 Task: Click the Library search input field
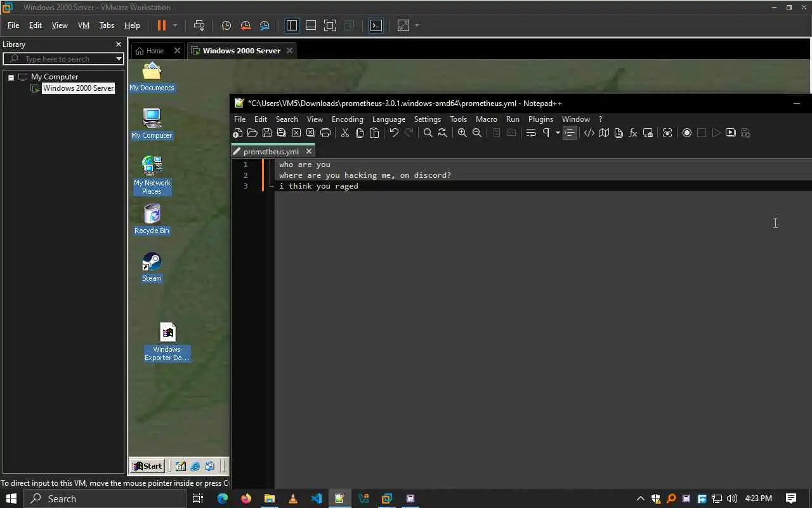pyautogui.click(x=63, y=58)
